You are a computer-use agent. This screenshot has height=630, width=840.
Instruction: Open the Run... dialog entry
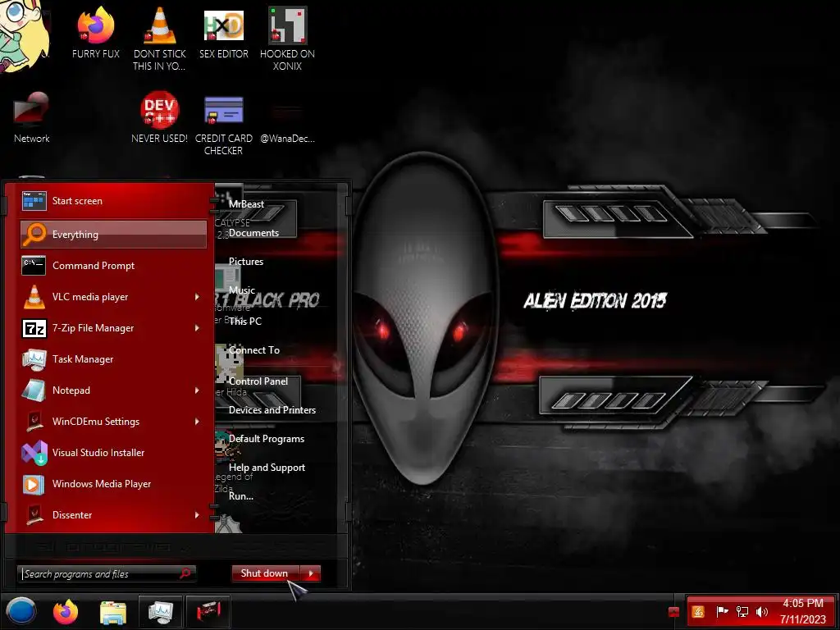[x=241, y=496]
